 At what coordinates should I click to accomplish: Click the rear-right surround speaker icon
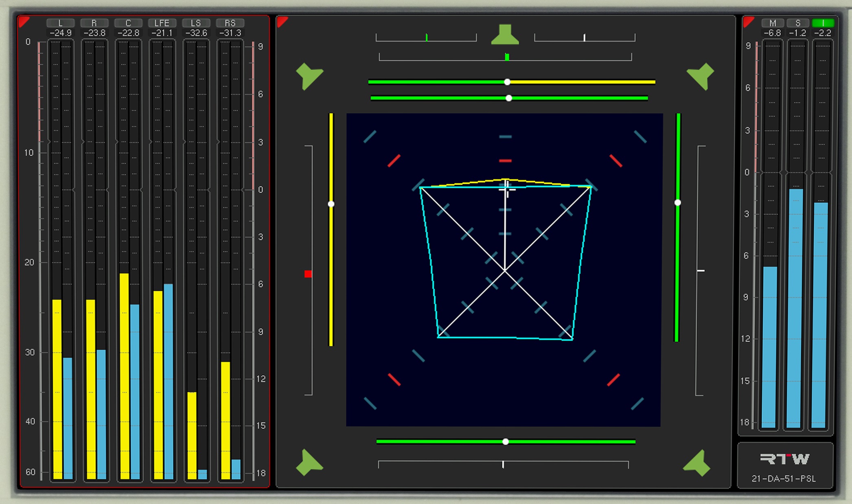click(697, 463)
